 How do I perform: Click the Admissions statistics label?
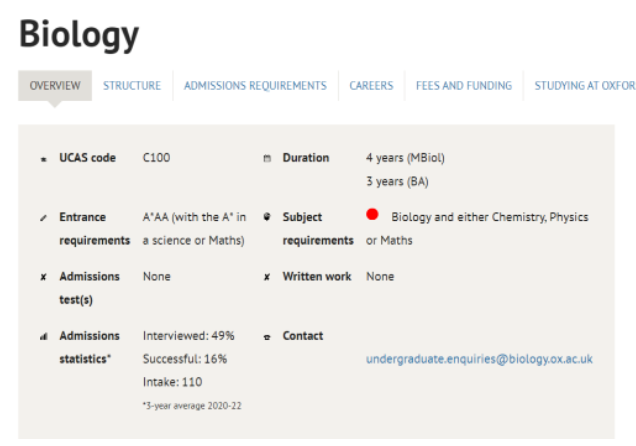(x=90, y=347)
